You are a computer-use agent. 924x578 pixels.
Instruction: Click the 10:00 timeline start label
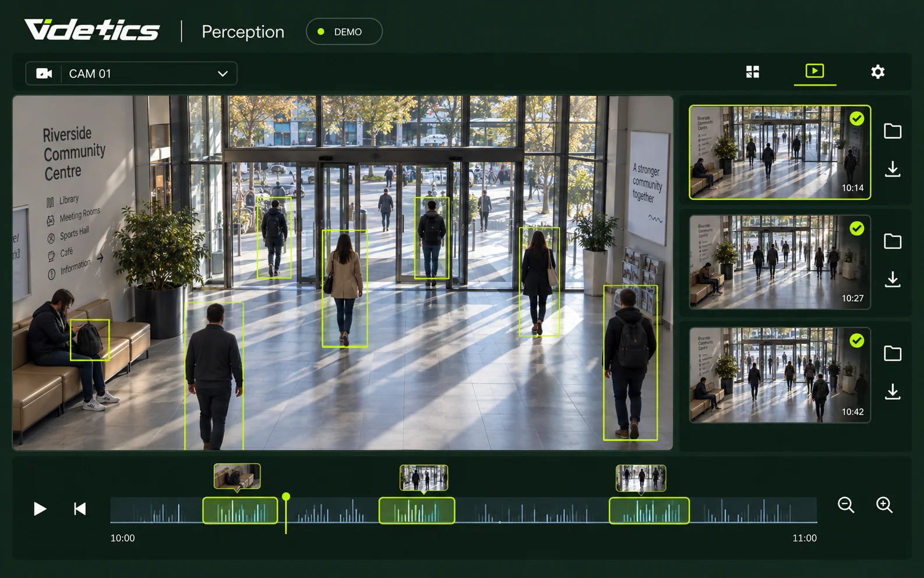pos(122,538)
